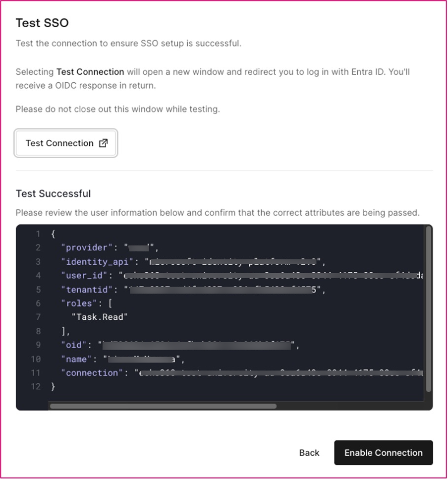Image resolution: width=448 pixels, height=479 pixels.
Task: Click the horizontal scrollbar under the JSON code
Action: pos(164,406)
